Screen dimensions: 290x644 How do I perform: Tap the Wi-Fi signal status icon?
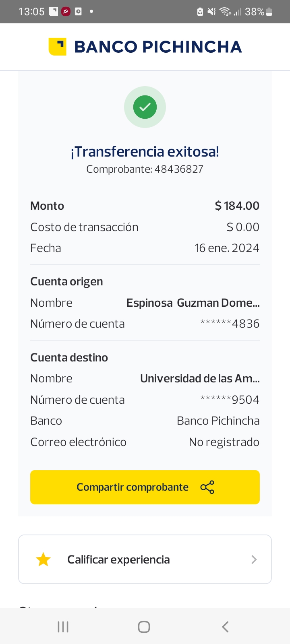(225, 12)
